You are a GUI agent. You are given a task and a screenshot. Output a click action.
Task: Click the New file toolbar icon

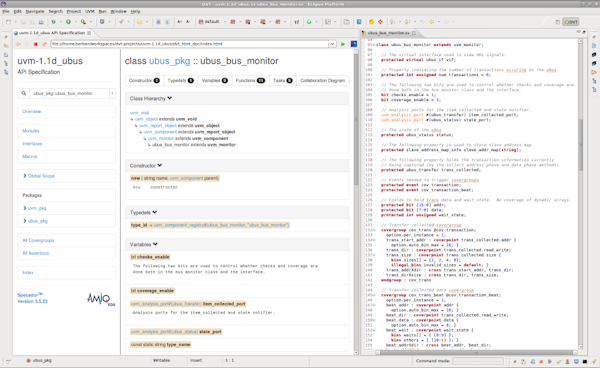pos(8,22)
